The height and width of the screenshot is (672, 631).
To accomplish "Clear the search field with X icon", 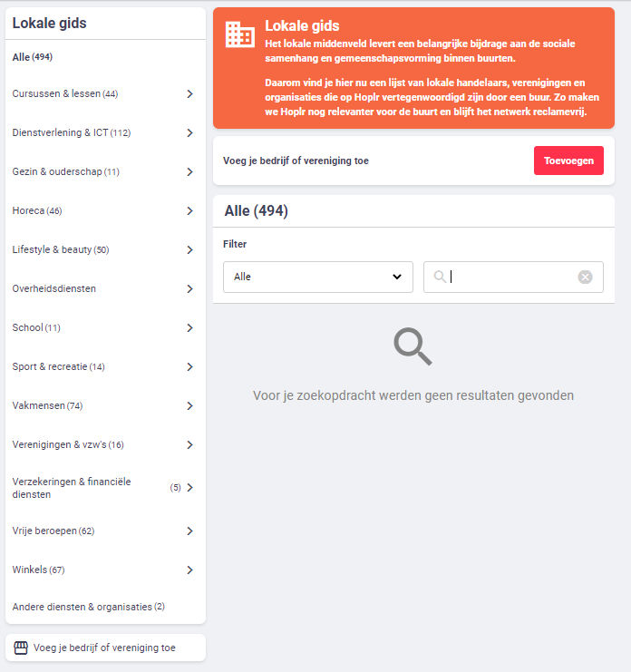I will 585,277.
